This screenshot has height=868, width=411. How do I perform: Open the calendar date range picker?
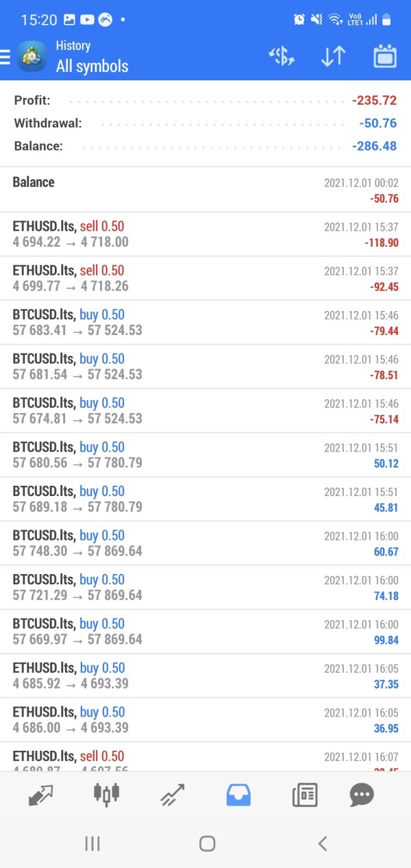[x=385, y=57]
